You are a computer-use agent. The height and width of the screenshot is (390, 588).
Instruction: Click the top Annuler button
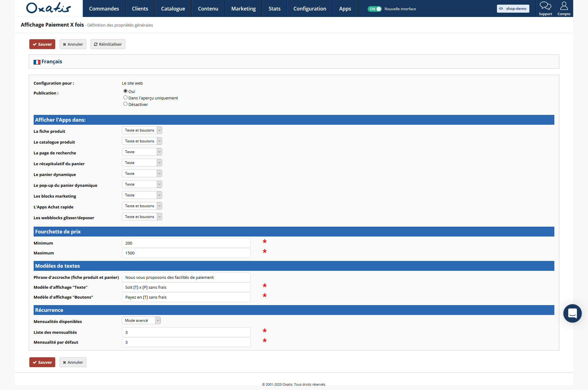coord(73,44)
